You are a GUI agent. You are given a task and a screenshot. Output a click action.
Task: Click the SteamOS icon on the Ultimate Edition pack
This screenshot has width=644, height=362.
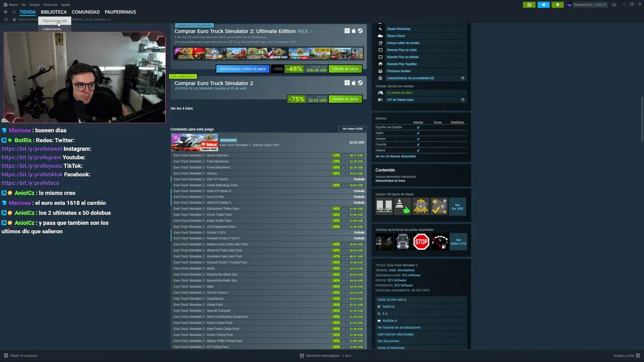coord(360,31)
